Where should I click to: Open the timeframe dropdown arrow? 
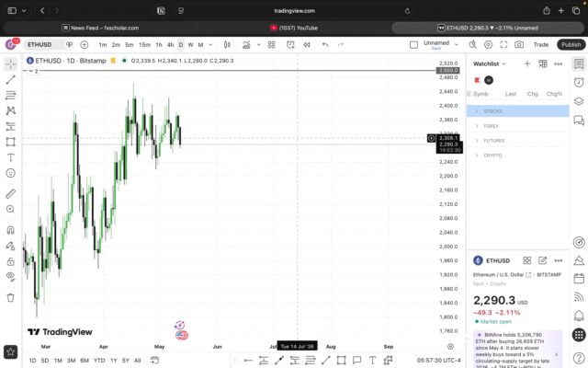(x=210, y=45)
